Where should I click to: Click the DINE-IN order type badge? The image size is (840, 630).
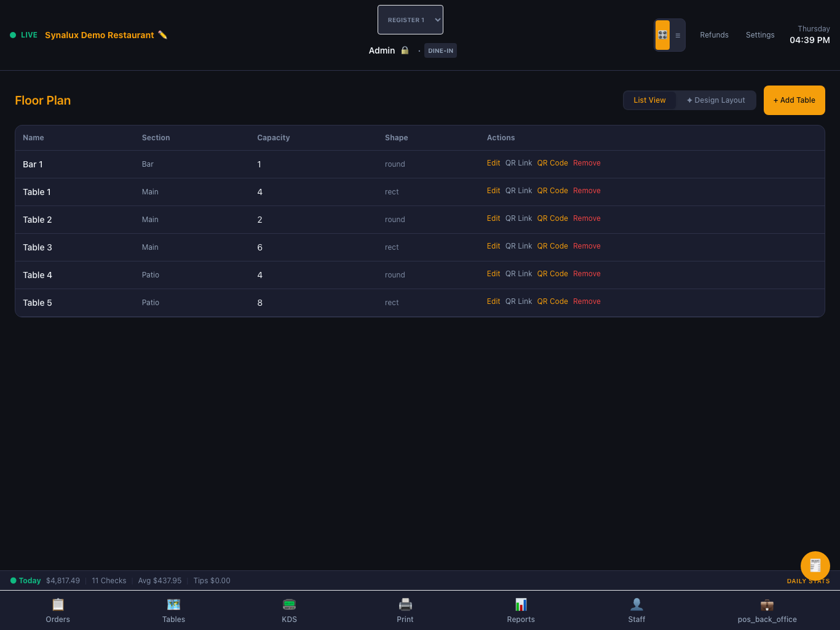point(440,50)
